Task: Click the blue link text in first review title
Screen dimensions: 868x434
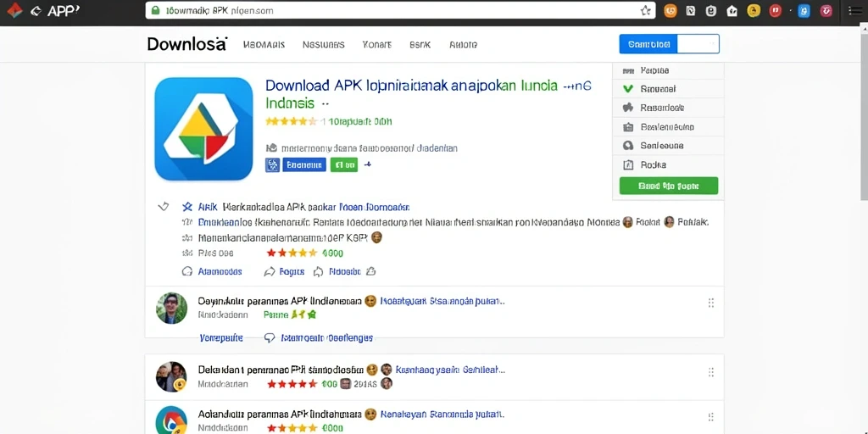Action: pos(442,302)
